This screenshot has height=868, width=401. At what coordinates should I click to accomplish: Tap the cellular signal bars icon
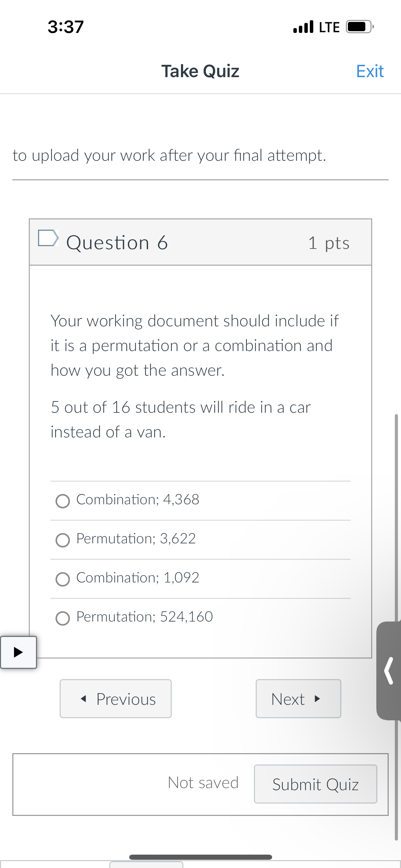[x=303, y=27]
